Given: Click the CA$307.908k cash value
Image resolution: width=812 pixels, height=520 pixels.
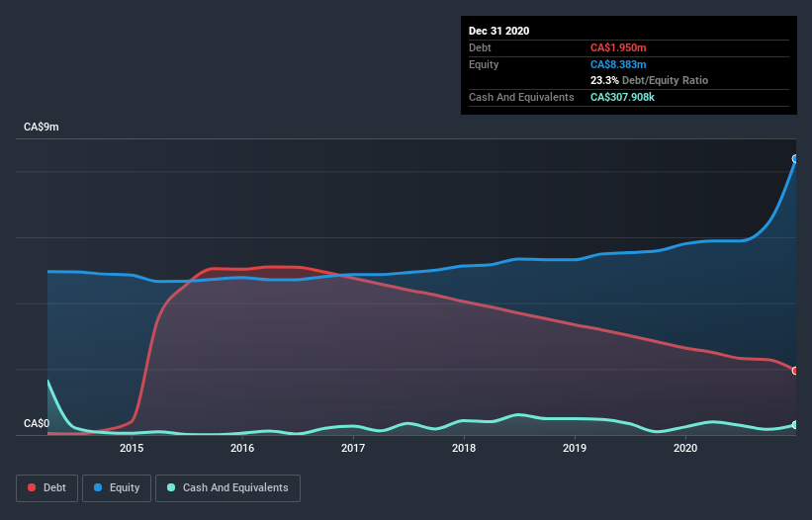Looking at the screenshot, I should pyautogui.click(x=622, y=97).
